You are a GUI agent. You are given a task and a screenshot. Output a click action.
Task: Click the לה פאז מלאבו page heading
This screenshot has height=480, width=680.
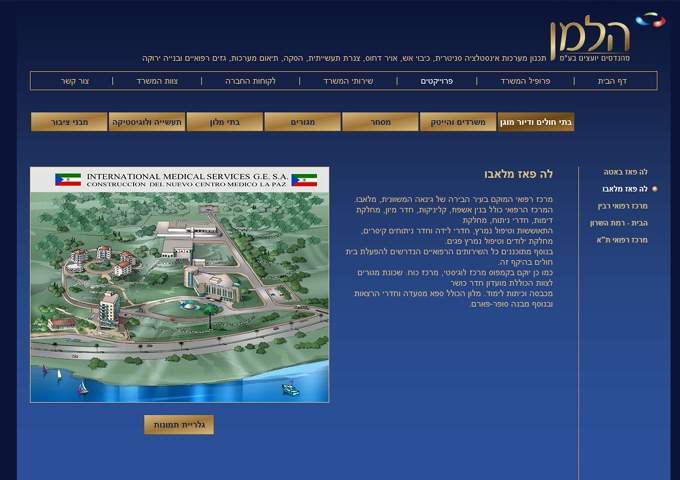[x=518, y=174]
